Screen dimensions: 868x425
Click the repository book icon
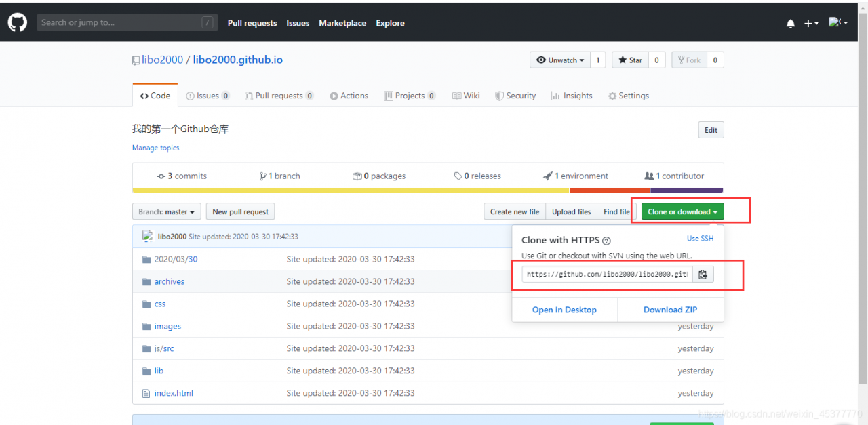[x=136, y=60]
